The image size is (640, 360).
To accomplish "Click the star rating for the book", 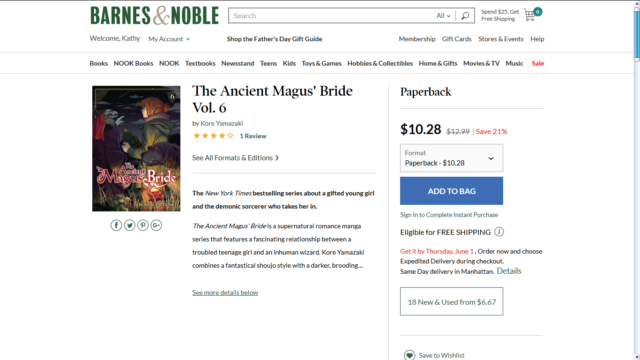I will point(213,136).
